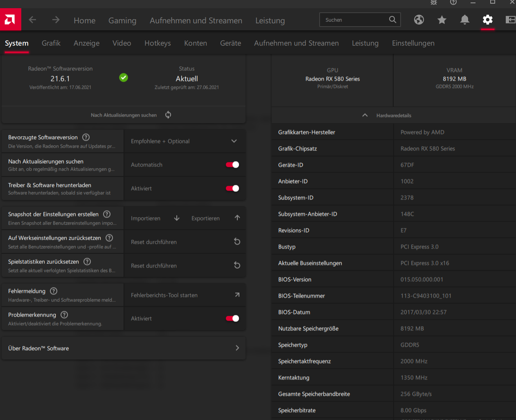Go forward with the right arrow

(x=56, y=20)
